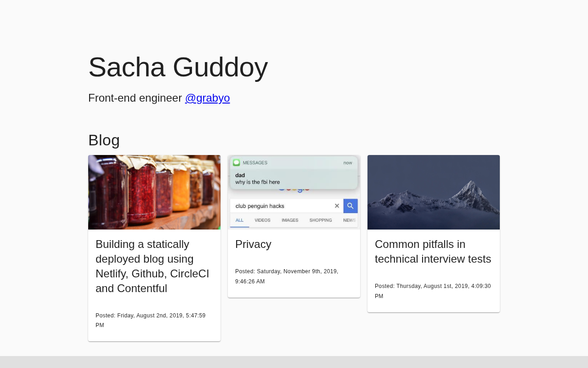Select the VIDEOS tab in the Privacy image
Viewport: 588px width, 368px height.
pos(262,220)
